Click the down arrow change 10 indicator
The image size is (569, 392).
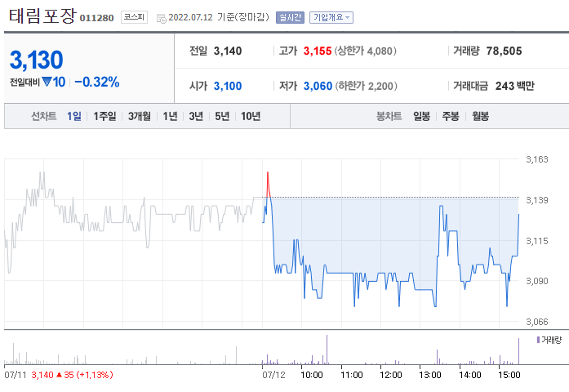pyautogui.click(x=53, y=82)
